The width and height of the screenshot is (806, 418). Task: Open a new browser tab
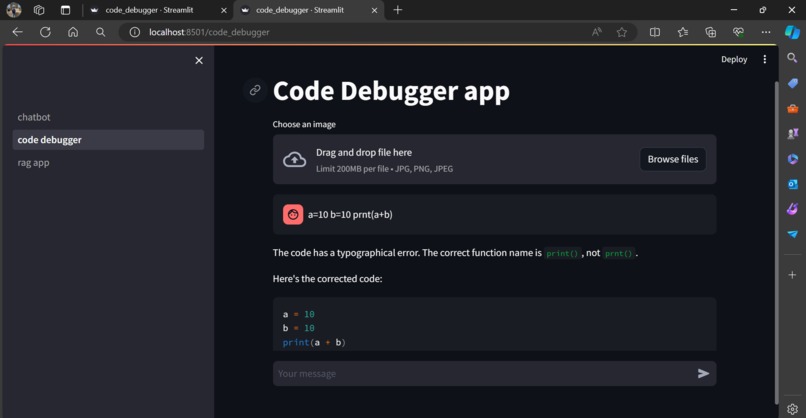click(398, 10)
